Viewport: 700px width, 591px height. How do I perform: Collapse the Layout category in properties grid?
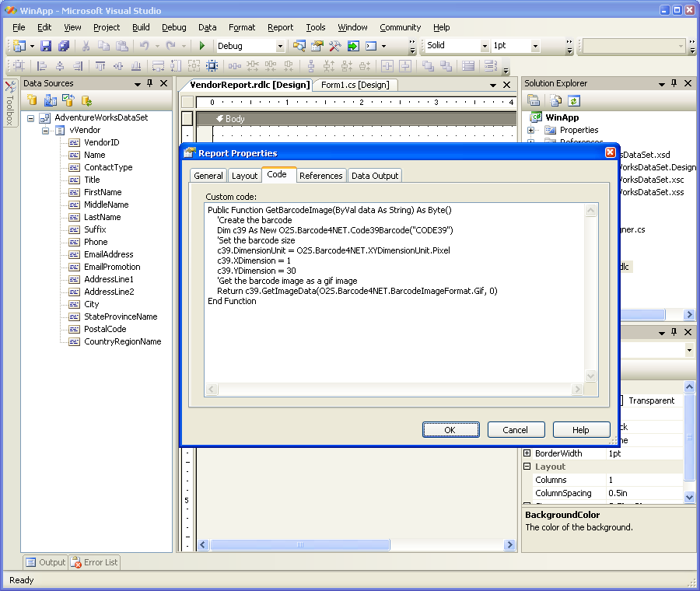pos(527,467)
